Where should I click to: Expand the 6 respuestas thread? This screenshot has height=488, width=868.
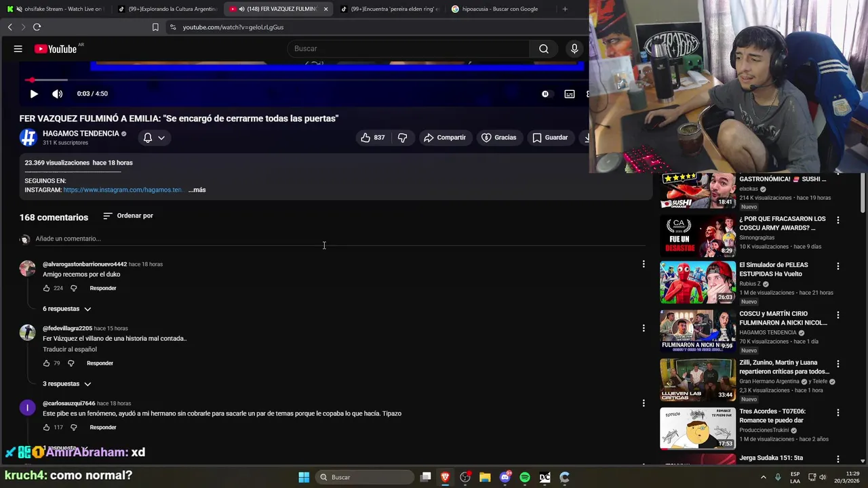tap(66, 309)
